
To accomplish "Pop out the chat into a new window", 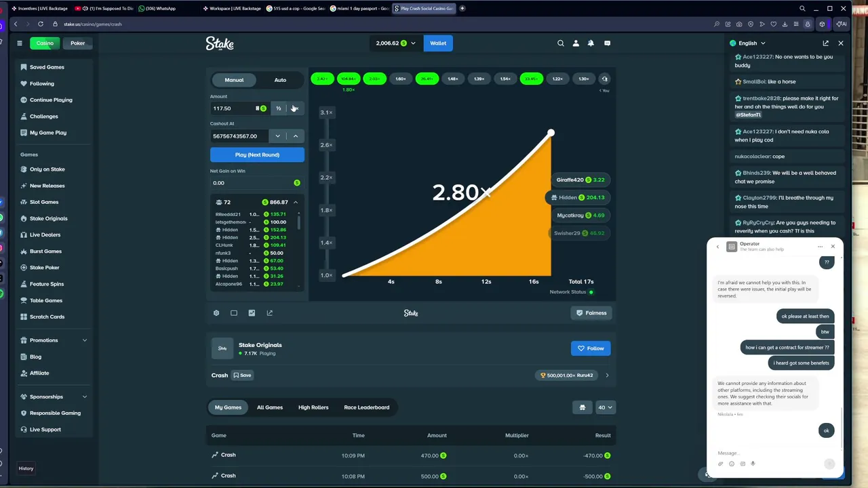I will 825,43.
